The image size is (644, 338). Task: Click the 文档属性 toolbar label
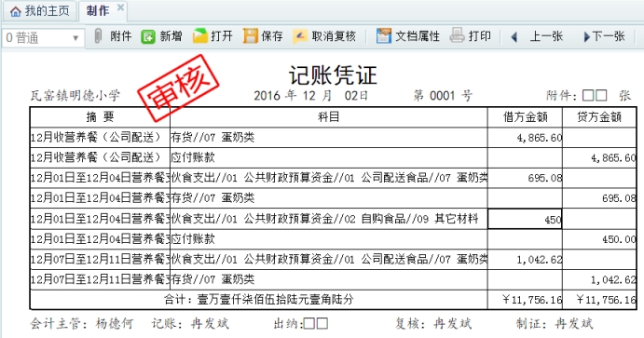418,36
